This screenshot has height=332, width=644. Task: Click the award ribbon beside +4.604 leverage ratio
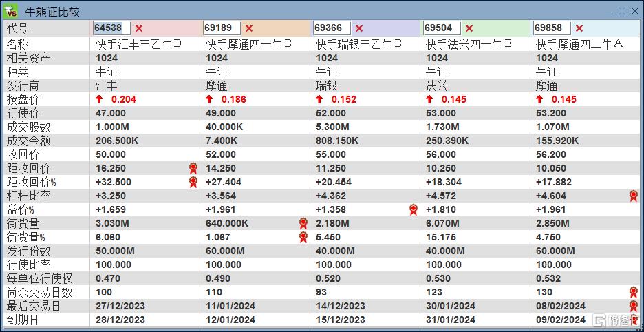[633, 196]
